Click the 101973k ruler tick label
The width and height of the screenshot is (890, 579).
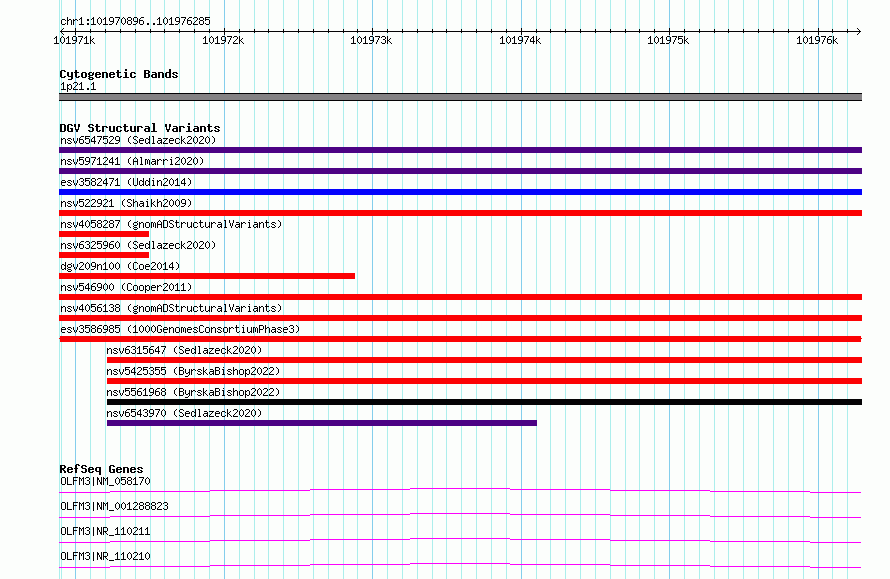(x=371, y=40)
